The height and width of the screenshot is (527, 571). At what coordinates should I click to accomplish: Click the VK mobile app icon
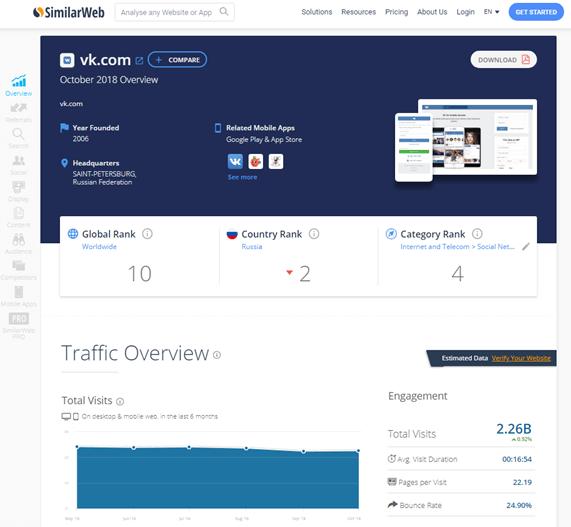click(x=235, y=161)
